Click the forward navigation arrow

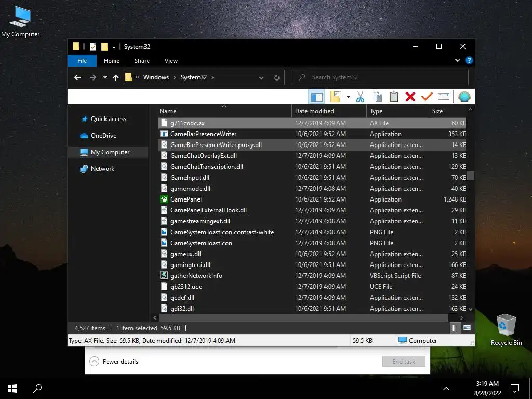(92, 77)
